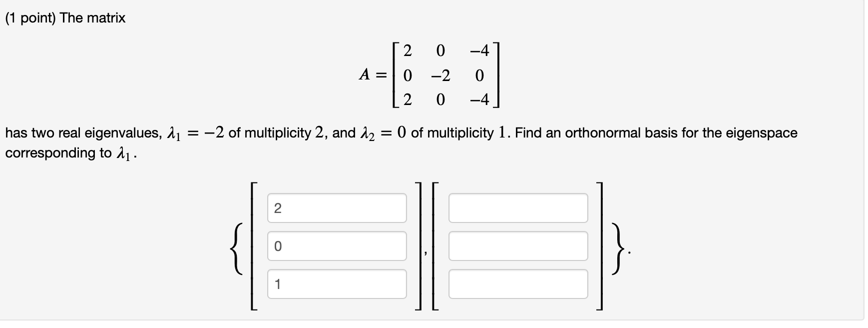
Task: Click the comma between the two answer vectors
Action: 425,252
